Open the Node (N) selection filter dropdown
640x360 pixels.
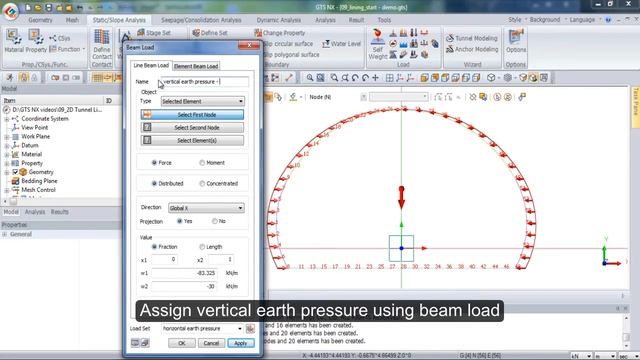tap(363, 97)
